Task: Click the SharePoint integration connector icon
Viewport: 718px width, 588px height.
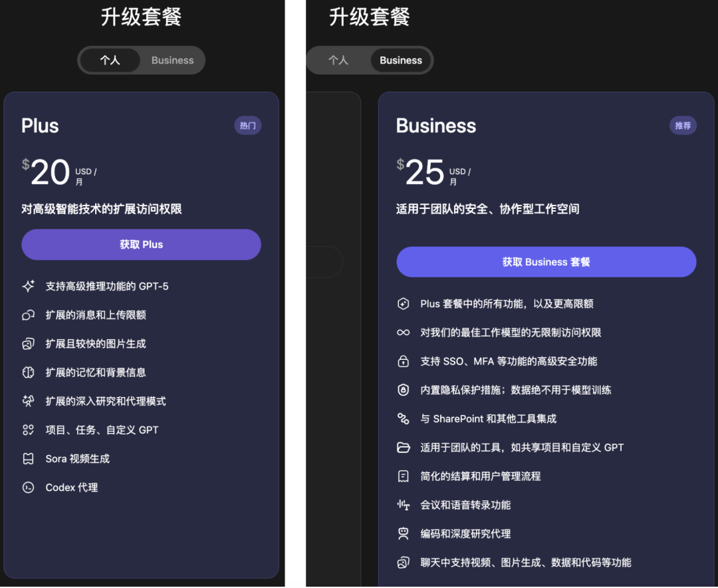Action: pos(404,419)
